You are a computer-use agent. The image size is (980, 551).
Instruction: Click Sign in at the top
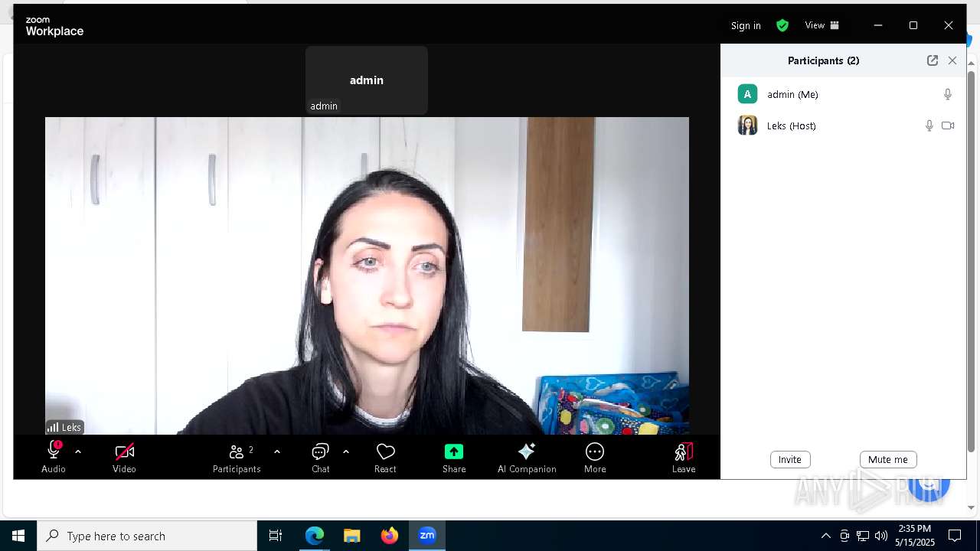click(746, 25)
